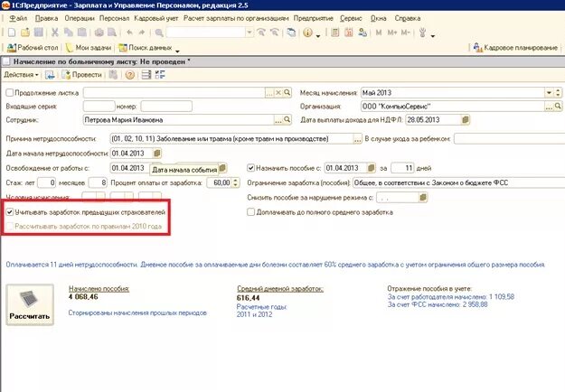Viewport: 565px width, 392px height.
Task: Open the Правка menu
Action: [46, 18]
